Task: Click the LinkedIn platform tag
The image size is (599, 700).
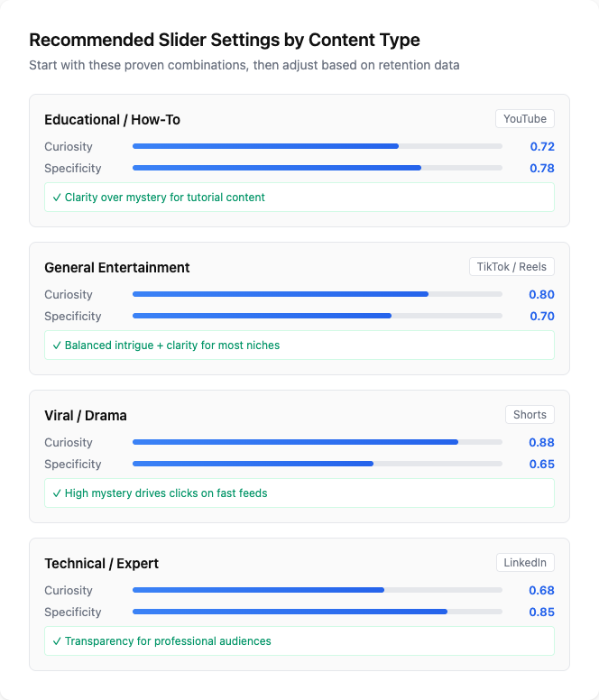Action: [x=525, y=563]
